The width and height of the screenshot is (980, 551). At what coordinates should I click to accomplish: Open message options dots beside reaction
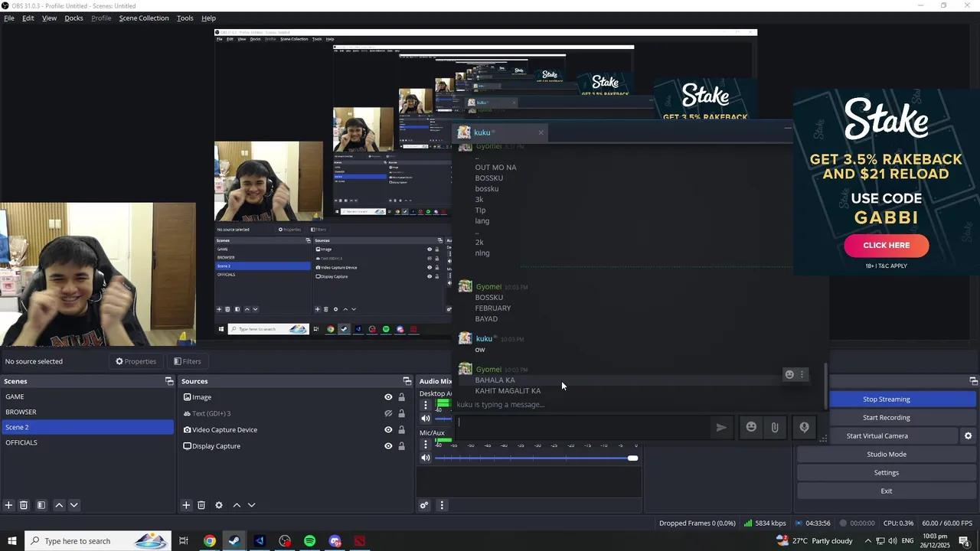point(802,374)
